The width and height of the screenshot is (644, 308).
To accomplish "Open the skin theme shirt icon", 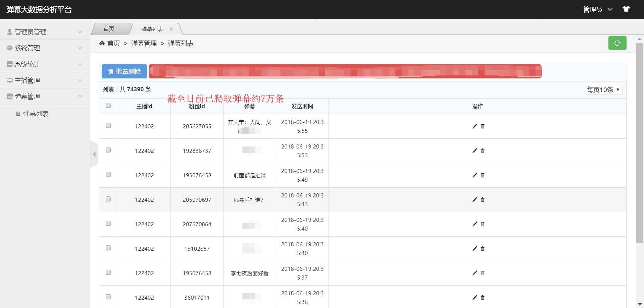I will click(x=626, y=9).
